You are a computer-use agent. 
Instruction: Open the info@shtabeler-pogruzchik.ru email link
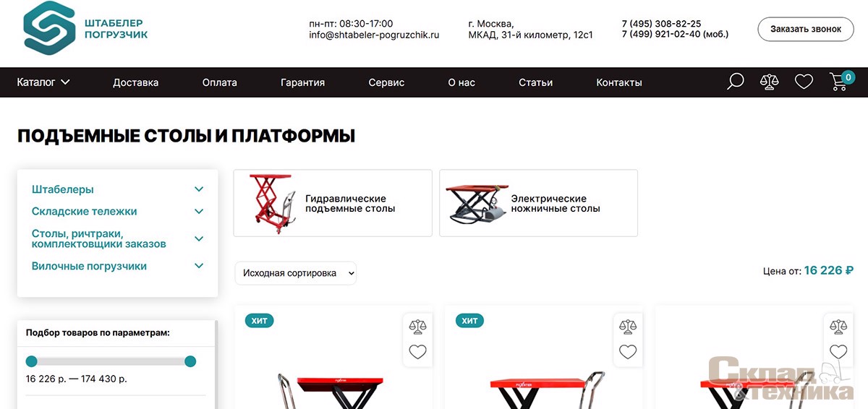tap(374, 34)
